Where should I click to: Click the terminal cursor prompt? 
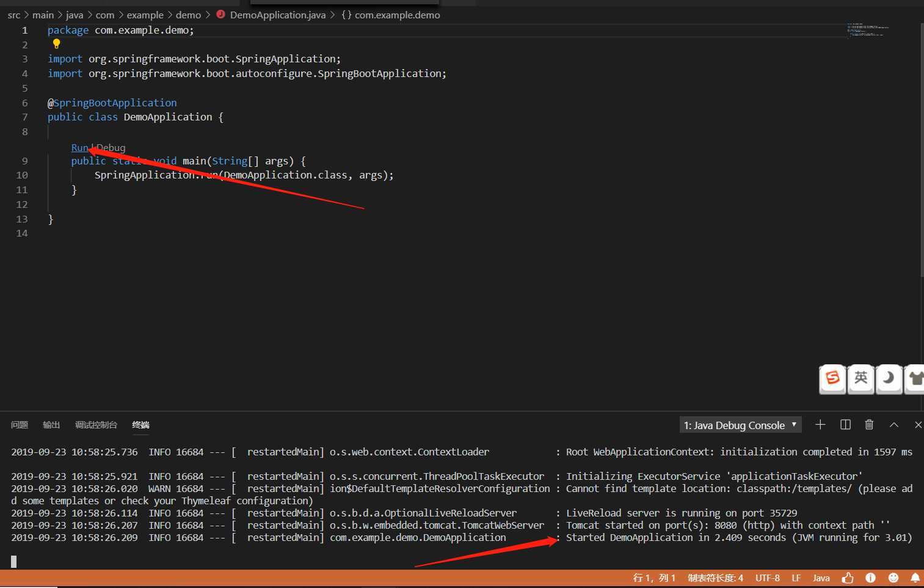pos(13,562)
